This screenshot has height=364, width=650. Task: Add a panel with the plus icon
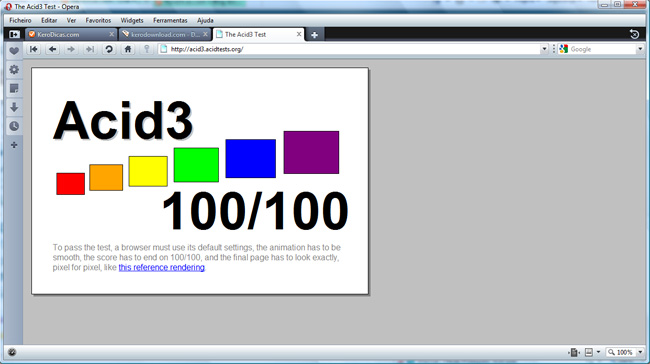(14, 145)
